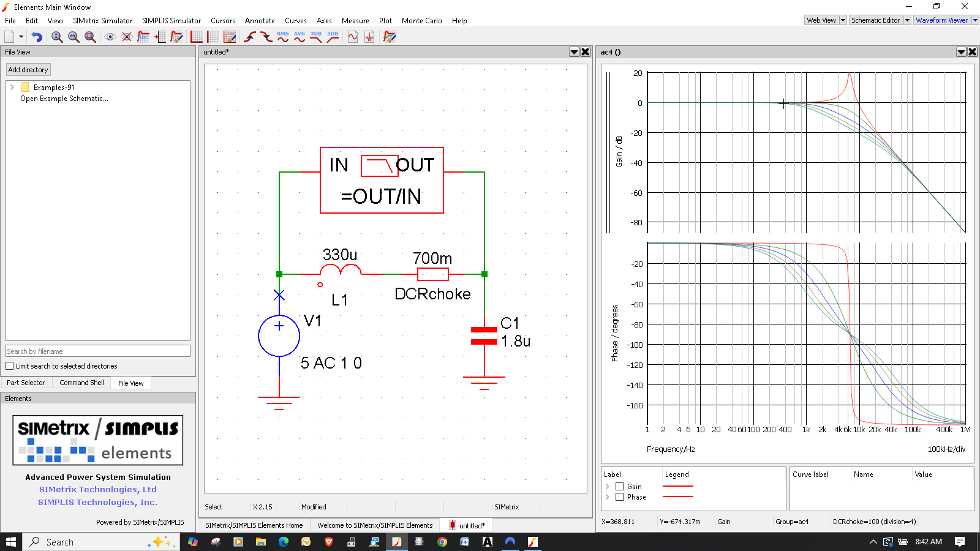980x551 pixels.
Task: Open the untitled schematic pane dropdown arrow
Action: coord(575,52)
